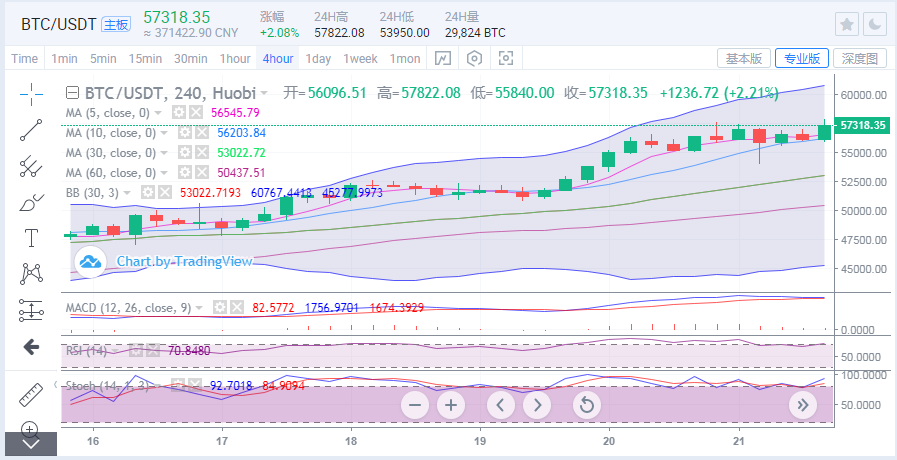897x460 pixels.
Task: Expand the MA (30, close, 0) dropdown arrow
Action: (163, 153)
